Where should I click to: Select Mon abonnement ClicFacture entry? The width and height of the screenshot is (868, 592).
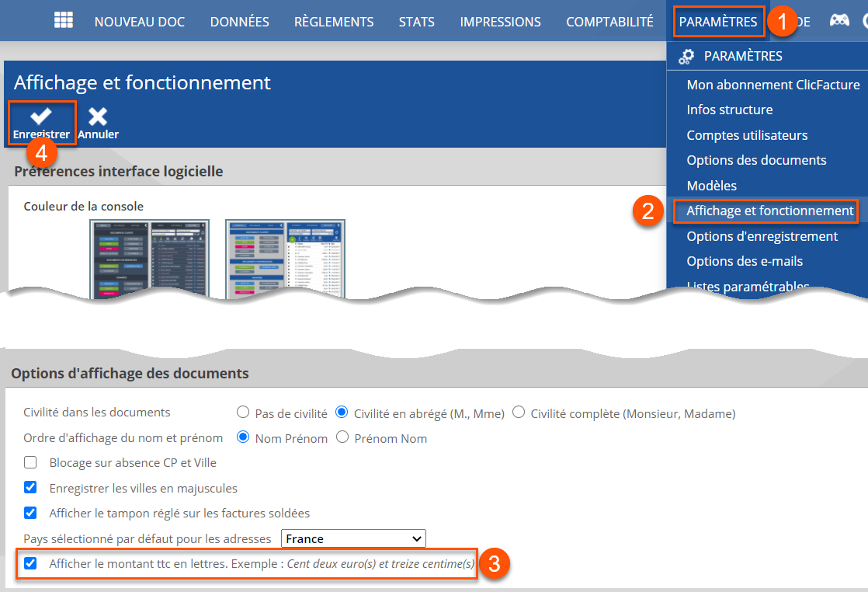[773, 85]
